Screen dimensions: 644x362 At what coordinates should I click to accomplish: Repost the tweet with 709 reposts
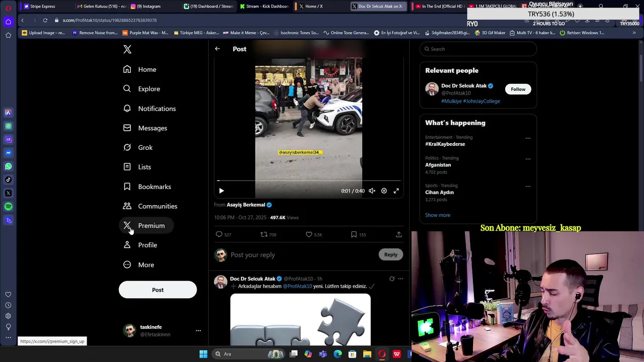point(268,235)
